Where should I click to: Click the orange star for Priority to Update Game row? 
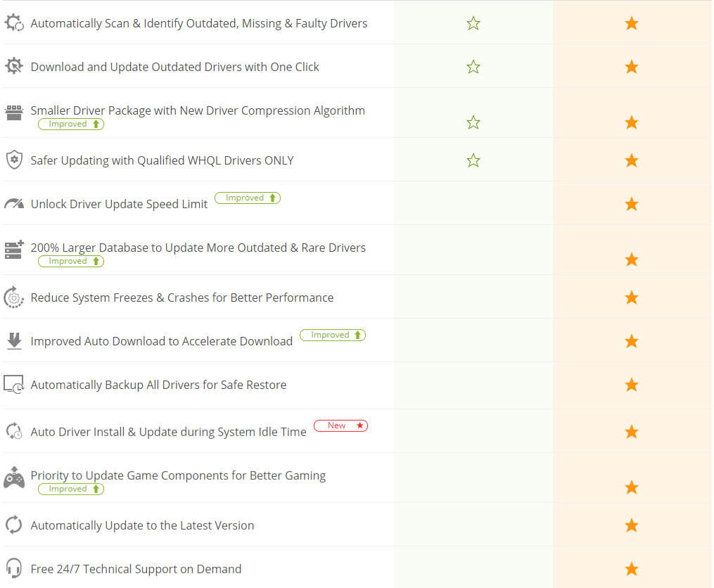[632, 487]
